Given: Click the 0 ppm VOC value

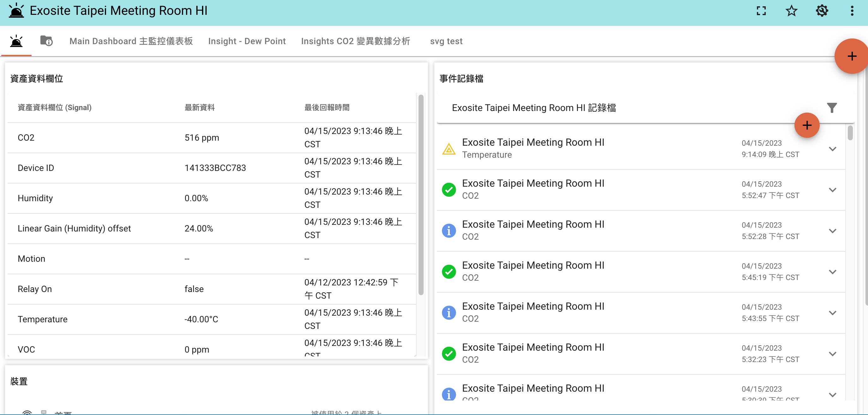Looking at the screenshot, I should point(197,350).
